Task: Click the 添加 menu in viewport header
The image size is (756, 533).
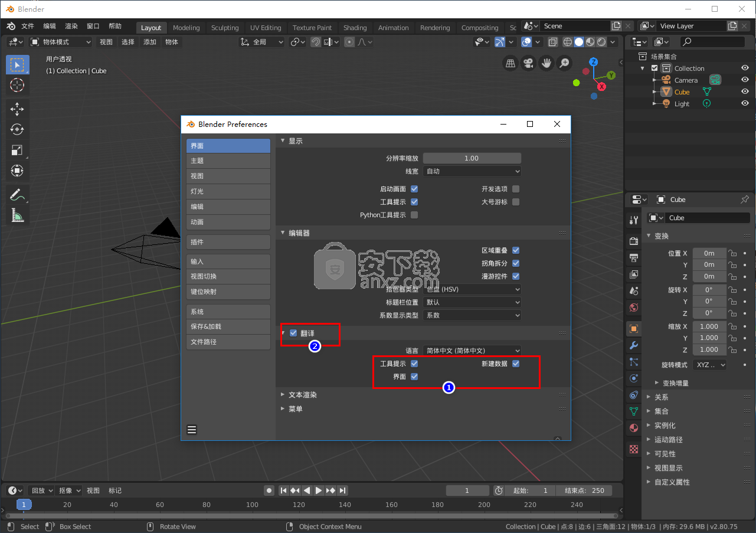Action: (x=150, y=42)
